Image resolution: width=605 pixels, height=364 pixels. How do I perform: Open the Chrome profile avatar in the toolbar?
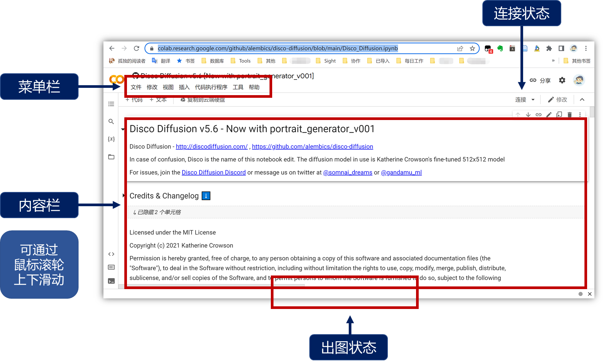(x=574, y=48)
